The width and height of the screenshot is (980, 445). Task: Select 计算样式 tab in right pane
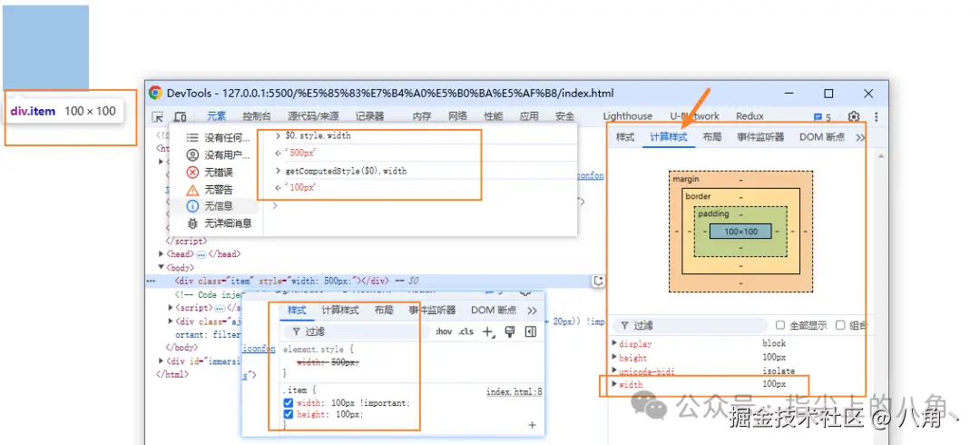coord(669,137)
